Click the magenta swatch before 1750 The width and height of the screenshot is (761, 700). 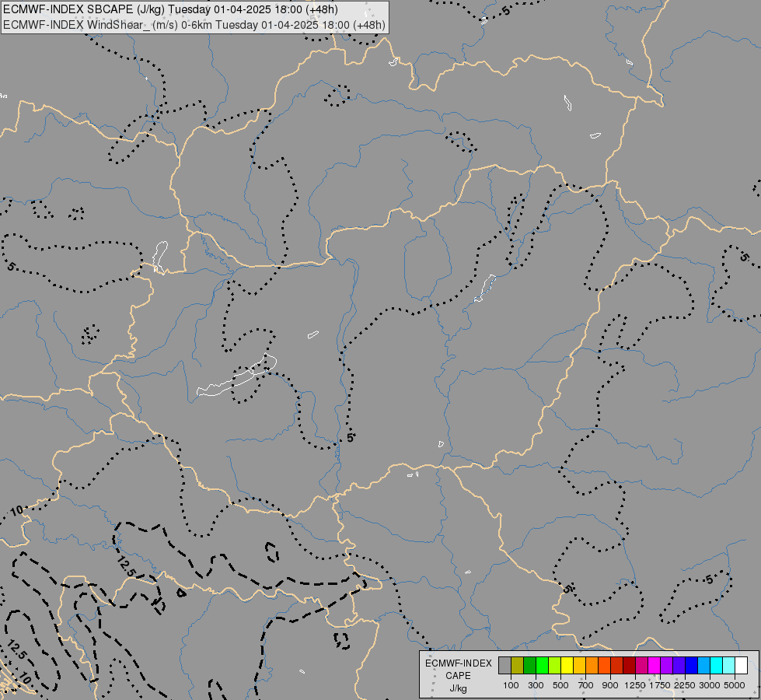[655, 665]
